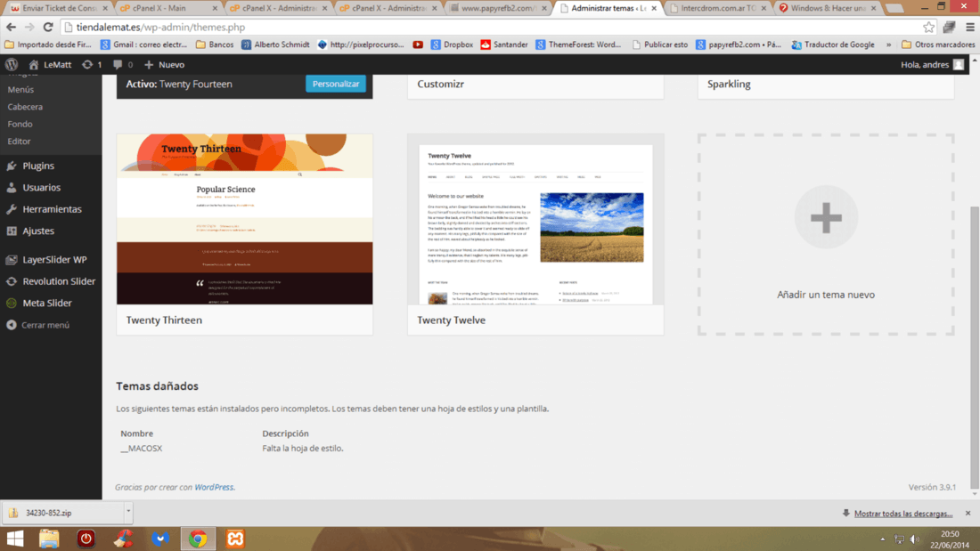This screenshot has height=551, width=980.
Task: Open the Menús submenu item
Action: pyautogui.click(x=20, y=89)
